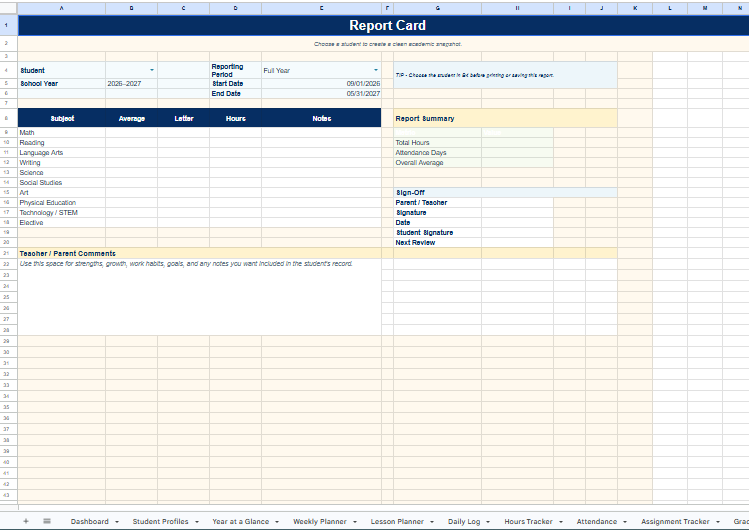Expand Attendance tab menu arrow
The image size is (749, 530).
pos(624,522)
